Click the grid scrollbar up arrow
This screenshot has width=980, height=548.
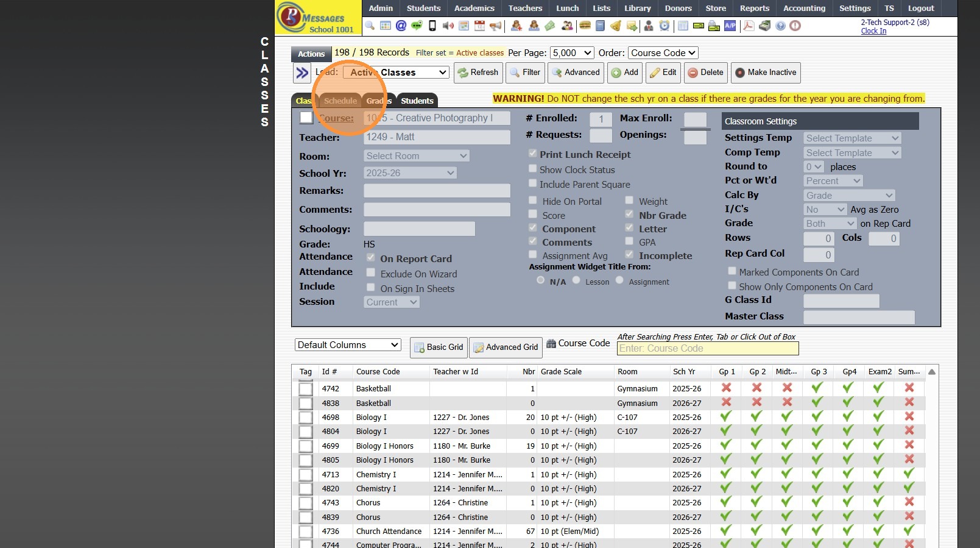[x=931, y=372]
